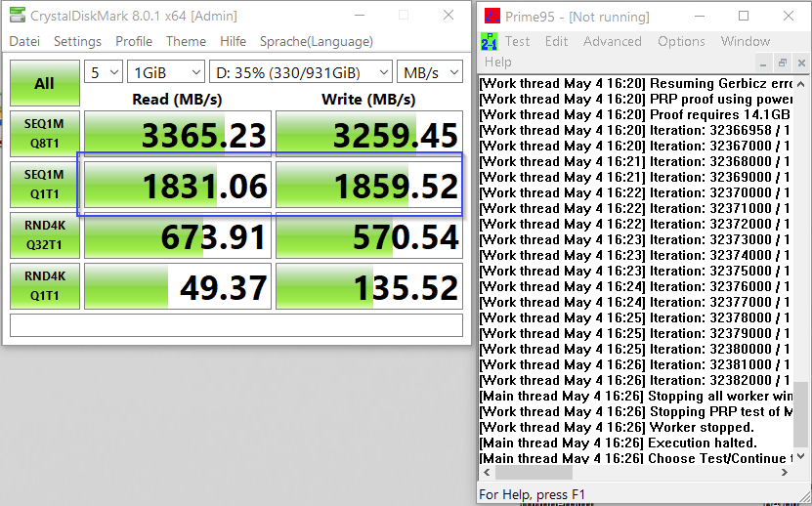The height and width of the screenshot is (506, 812).
Task: Click the RND4K Q32T1 read result 673.91
Action: pyautogui.click(x=178, y=235)
